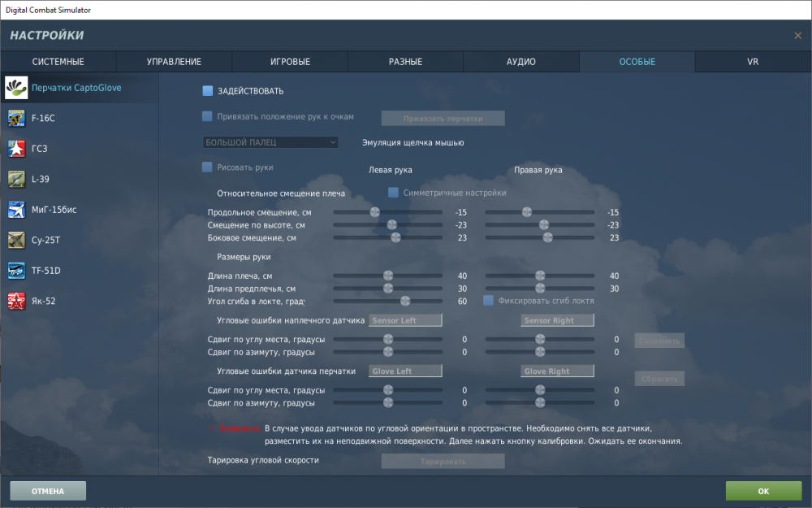Screen dimensions: 812x508
Task: Select the ОСОБЫЕ tab
Action: click(x=637, y=62)
